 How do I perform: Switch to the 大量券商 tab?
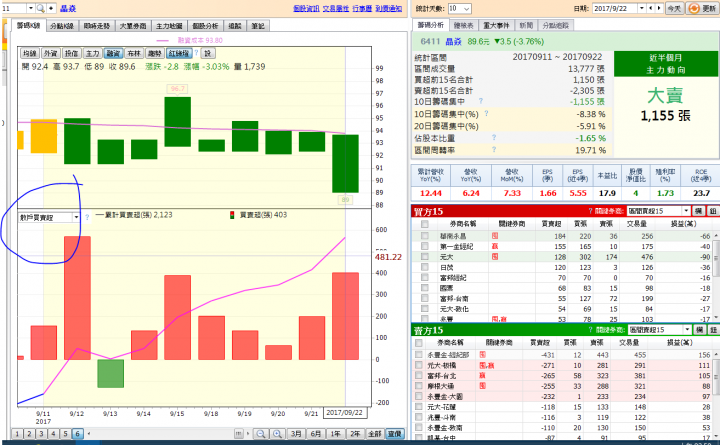point(133,26)
